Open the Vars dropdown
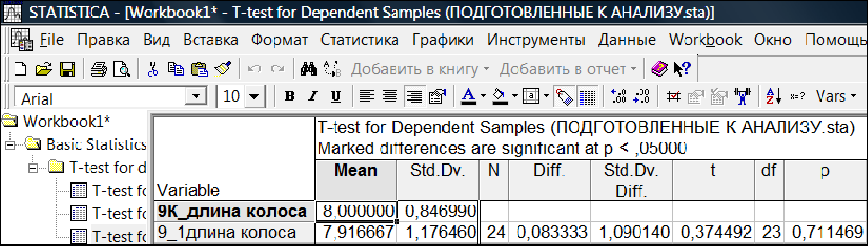This screenshot has height=252, width=868. (x=836, y=96)
